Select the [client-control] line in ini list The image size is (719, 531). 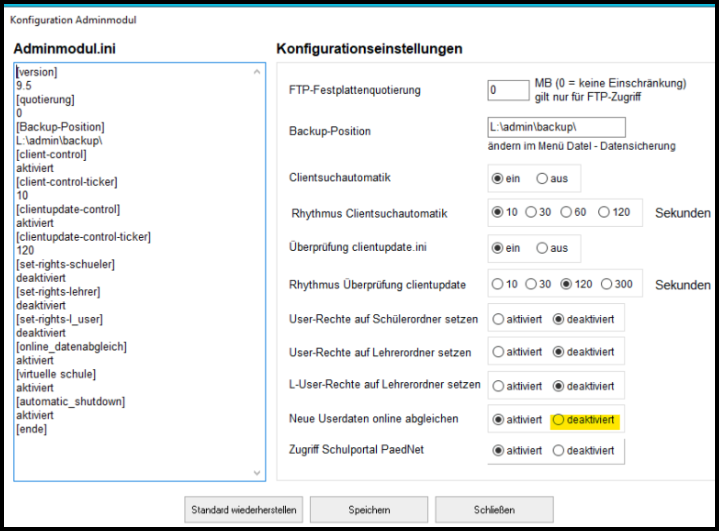click(51, 155)
